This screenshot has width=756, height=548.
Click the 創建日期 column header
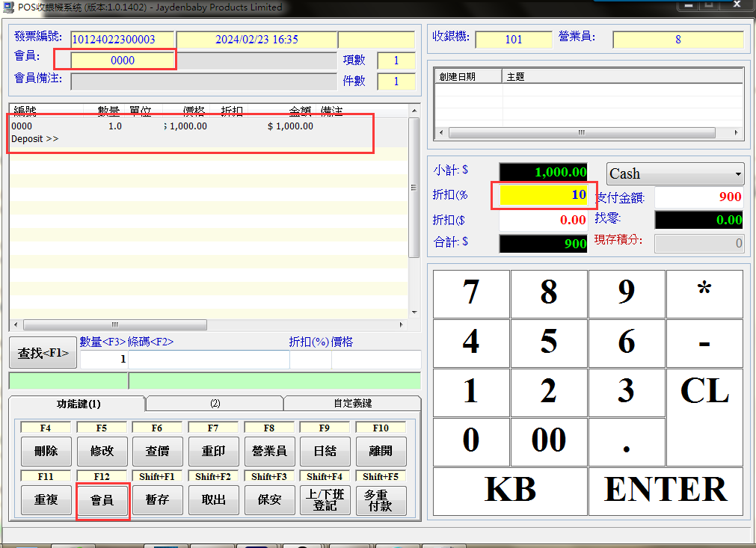(x=468, y=77)
